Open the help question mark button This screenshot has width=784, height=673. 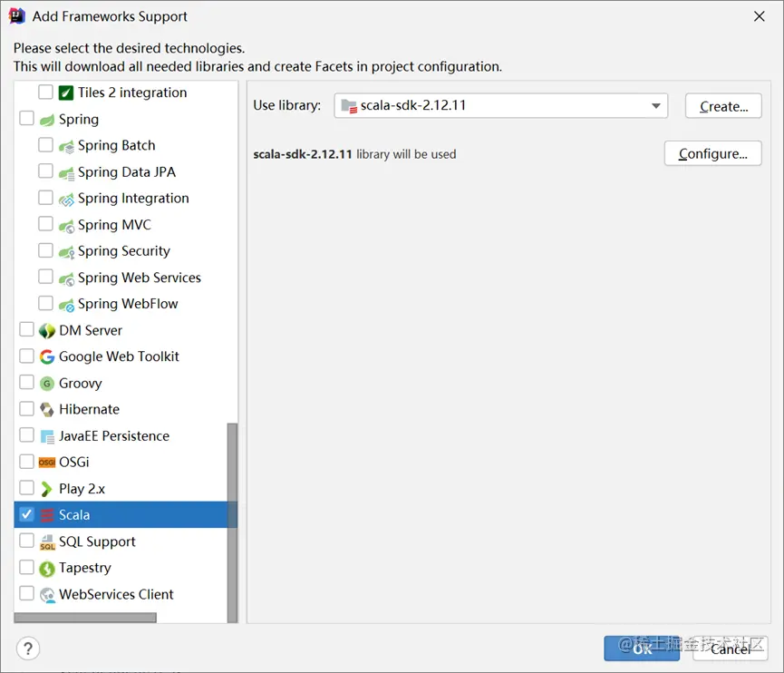click(28, 649)
